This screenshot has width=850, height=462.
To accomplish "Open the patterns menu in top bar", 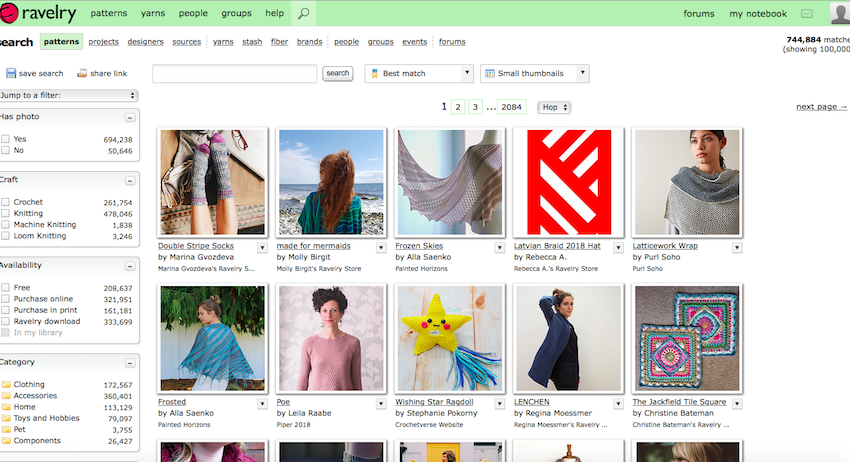I will 108,13.
